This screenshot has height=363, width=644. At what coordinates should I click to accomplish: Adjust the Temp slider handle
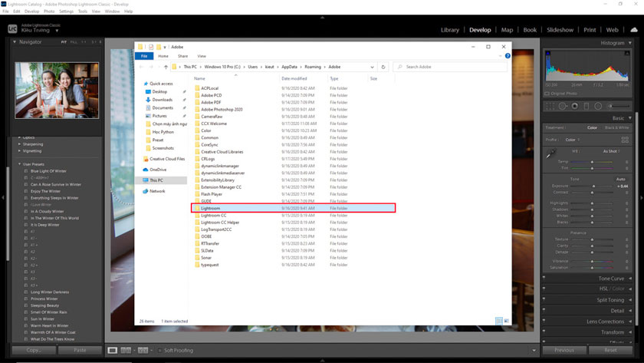click(592, 162)
